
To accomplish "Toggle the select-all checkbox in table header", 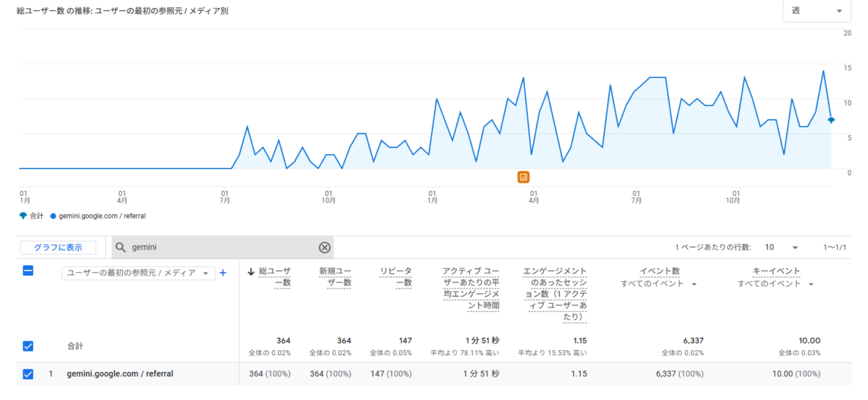I will [28, 271].
